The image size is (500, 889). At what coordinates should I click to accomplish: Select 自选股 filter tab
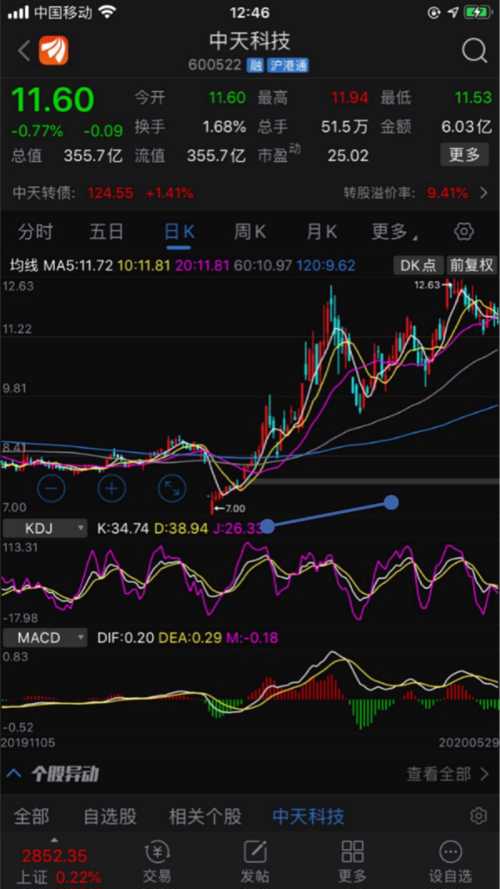tap(110, 817)
